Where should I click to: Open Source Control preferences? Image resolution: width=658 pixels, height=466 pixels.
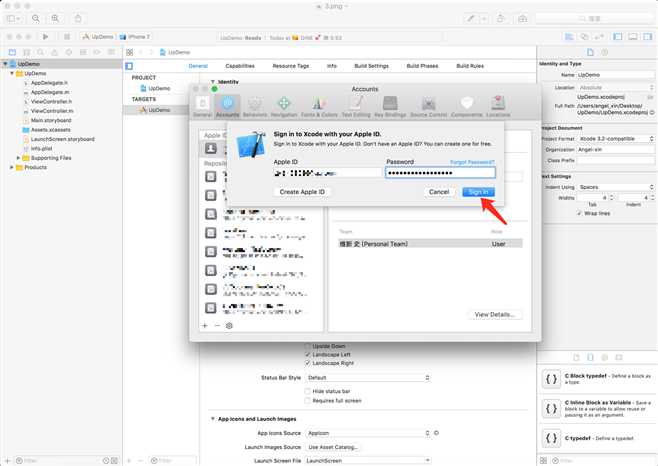[428, 106]
